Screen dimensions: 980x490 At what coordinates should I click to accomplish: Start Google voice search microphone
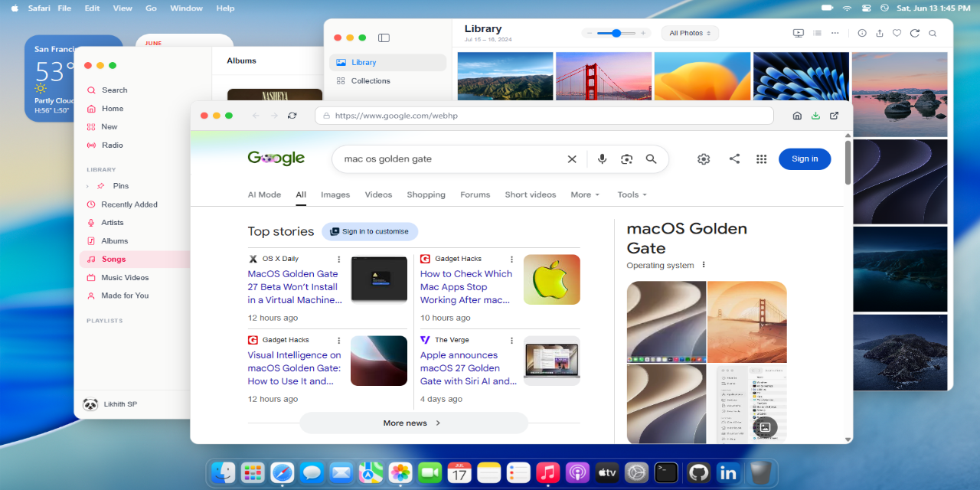(x=603, y=159)
